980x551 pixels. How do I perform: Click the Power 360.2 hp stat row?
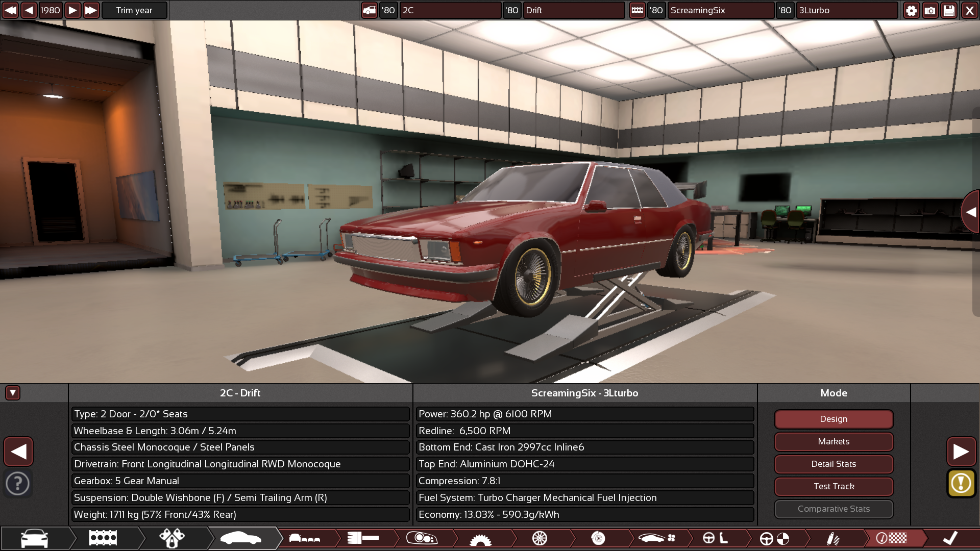tap(585, 414)
